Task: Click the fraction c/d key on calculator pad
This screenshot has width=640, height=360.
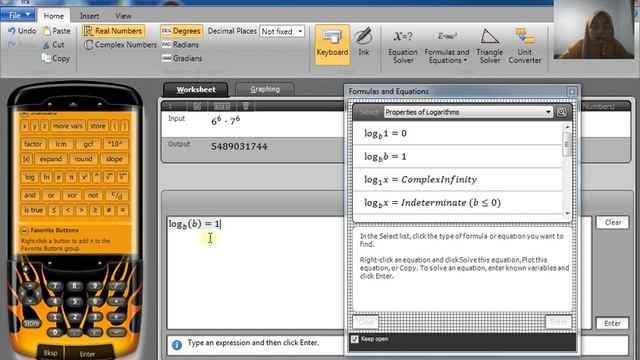Action: pos(116,195)
